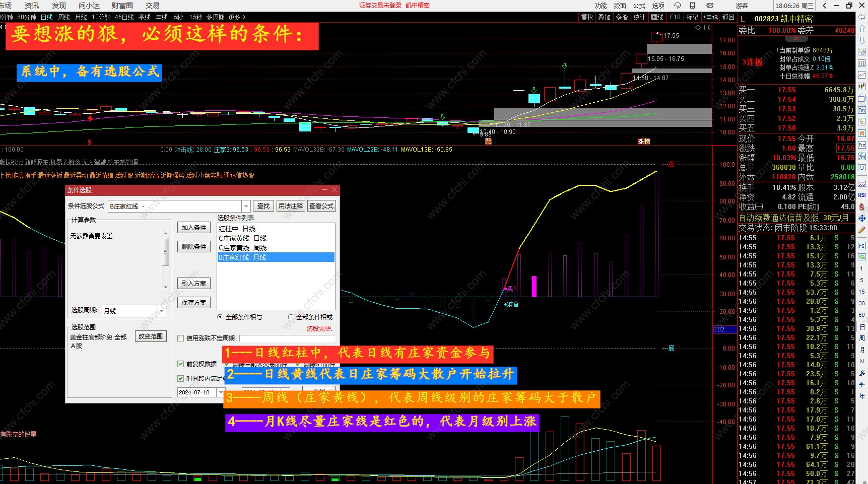Screen dimensions: 868x484
Task: Switch to the 周线 period tab
Action: 64,17
